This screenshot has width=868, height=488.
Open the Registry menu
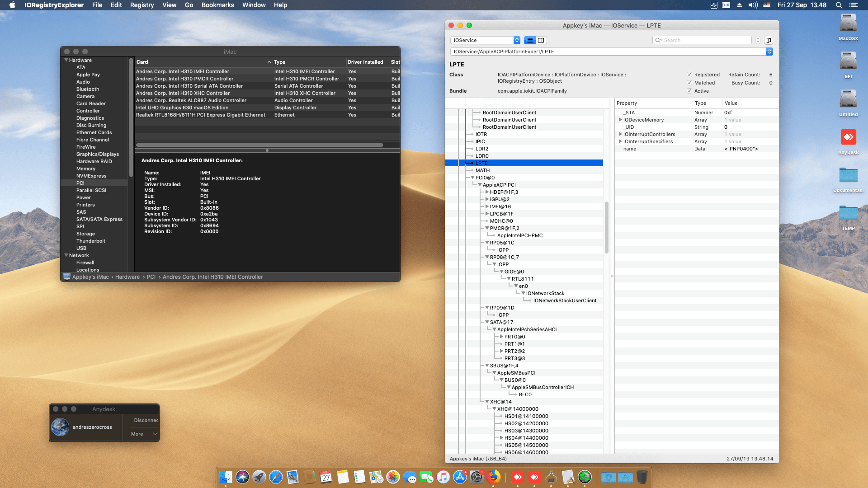[x=142, y=5]
